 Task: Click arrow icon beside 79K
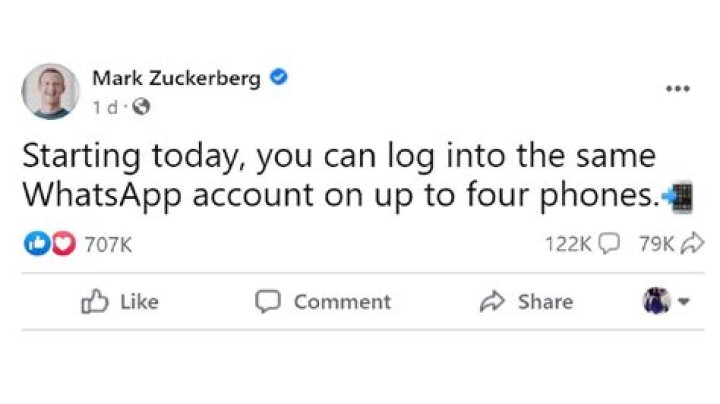coord(693,244)
